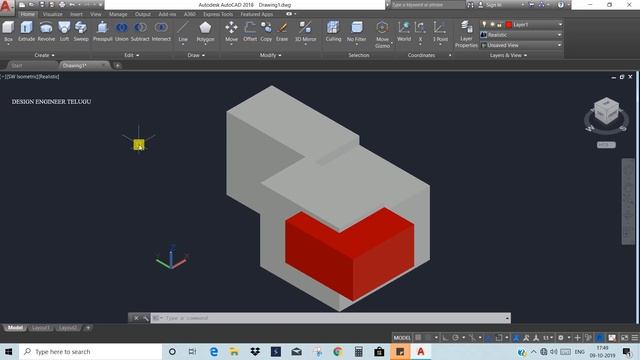The image size is (640, 360).
Task: Open the No Filter selection tool
Action: pyautogui.click(x=356, y=32)
